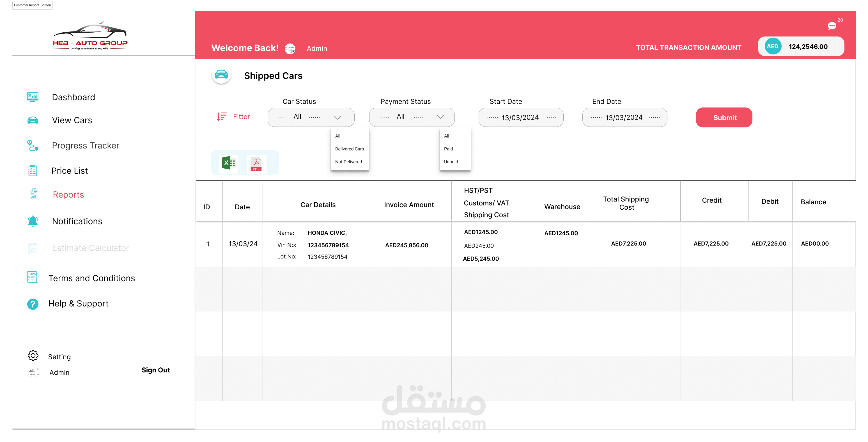Open the Reports menu item

click(68, 194)
